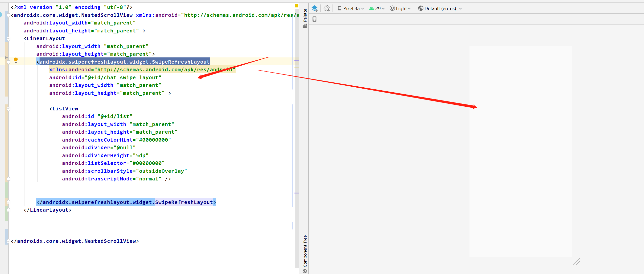Click the blank device preview in design pane

(x=520, y=151)
